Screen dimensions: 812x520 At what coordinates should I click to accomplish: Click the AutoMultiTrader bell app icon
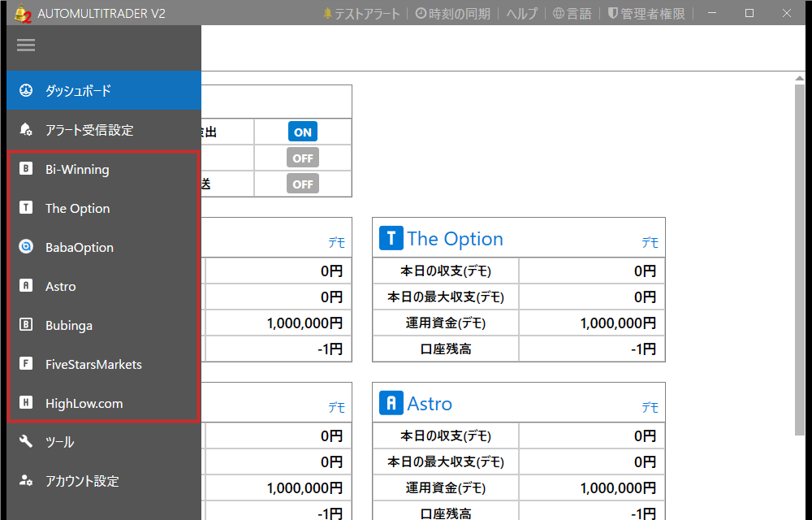coord(22,14)
